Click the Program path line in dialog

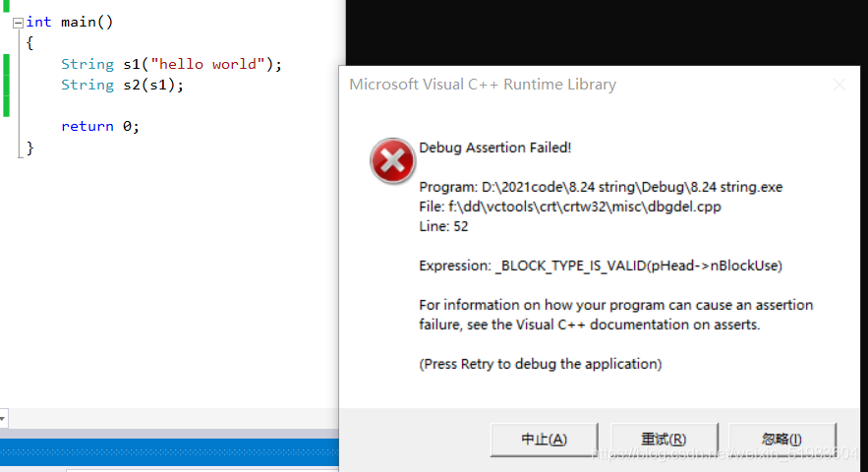(x=601, y=187)
